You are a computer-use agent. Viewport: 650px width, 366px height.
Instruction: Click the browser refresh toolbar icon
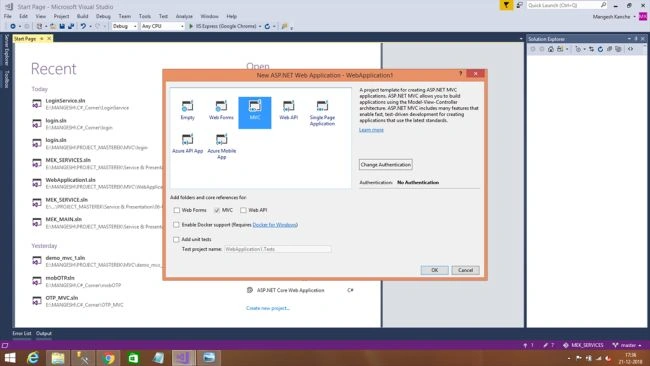(267, 26)
